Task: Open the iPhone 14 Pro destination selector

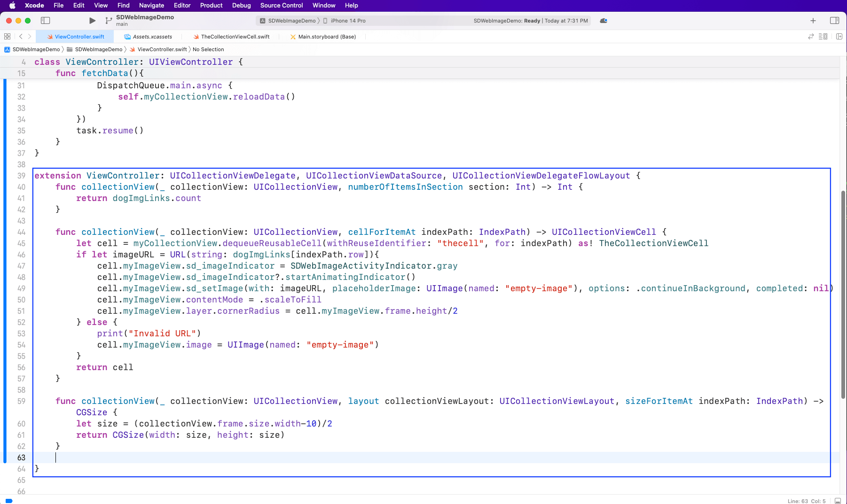Action: (347, 21)
